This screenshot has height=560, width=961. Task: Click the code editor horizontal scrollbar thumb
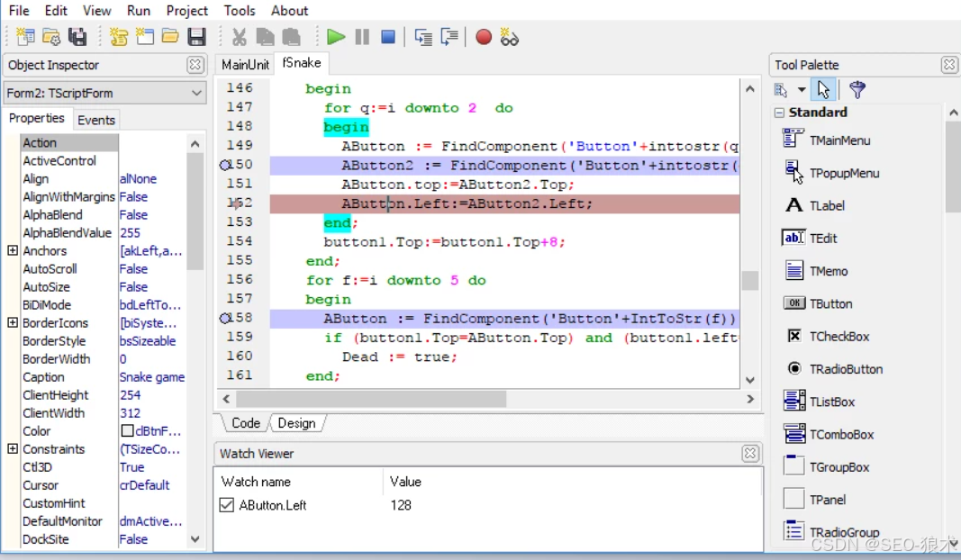tap(371, 399)
